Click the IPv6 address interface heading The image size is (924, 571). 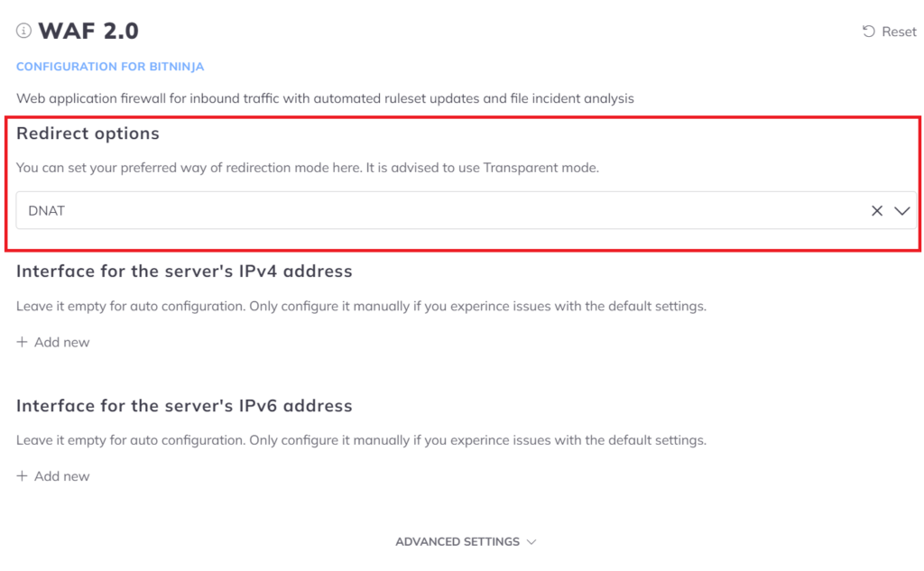pyautogui.click(x=184, y=405)
